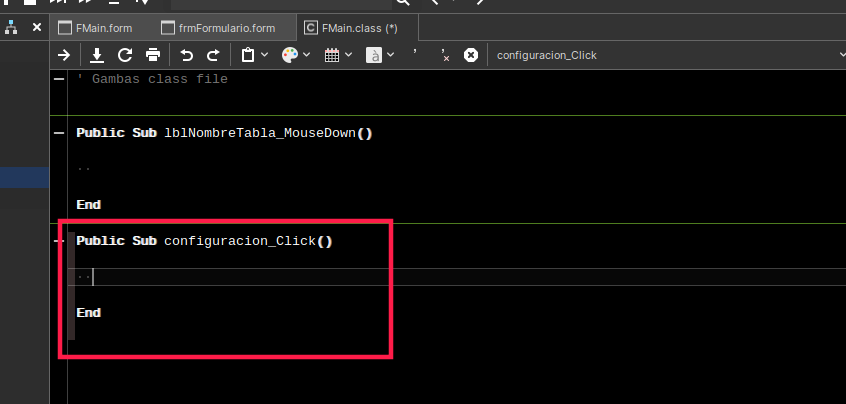Open the special character insert dropdown

pyautogui.click(x=380, y=55)
